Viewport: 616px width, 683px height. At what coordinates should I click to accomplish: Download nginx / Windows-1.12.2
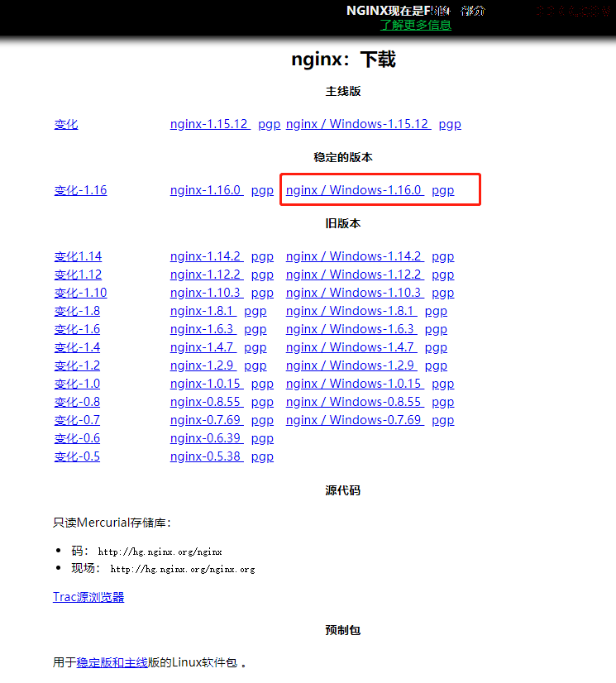pos(355,275)
